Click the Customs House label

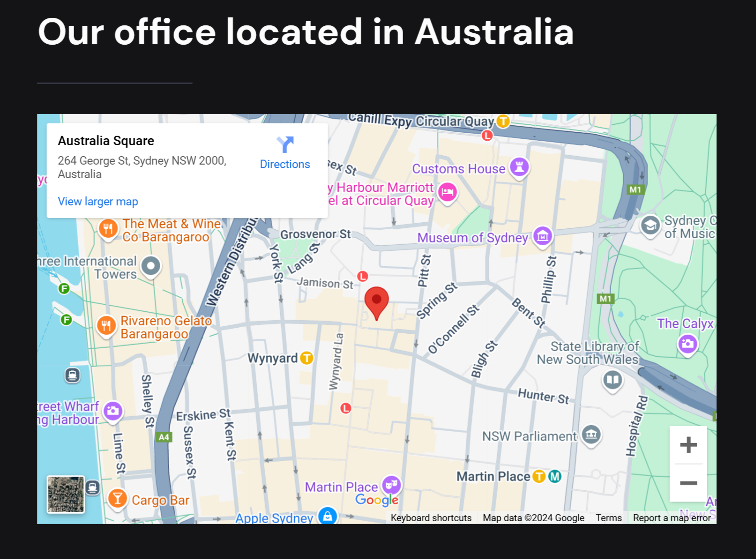(x=458, y=169)
